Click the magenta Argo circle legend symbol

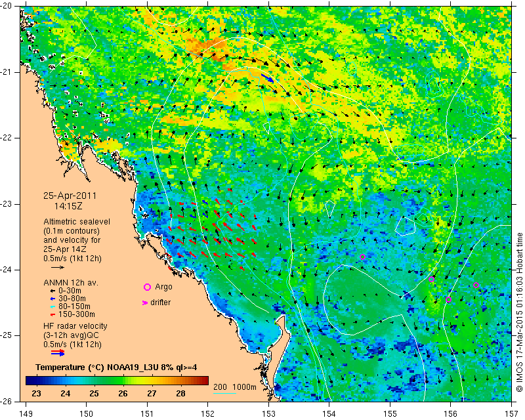click(x=147, y=287)
